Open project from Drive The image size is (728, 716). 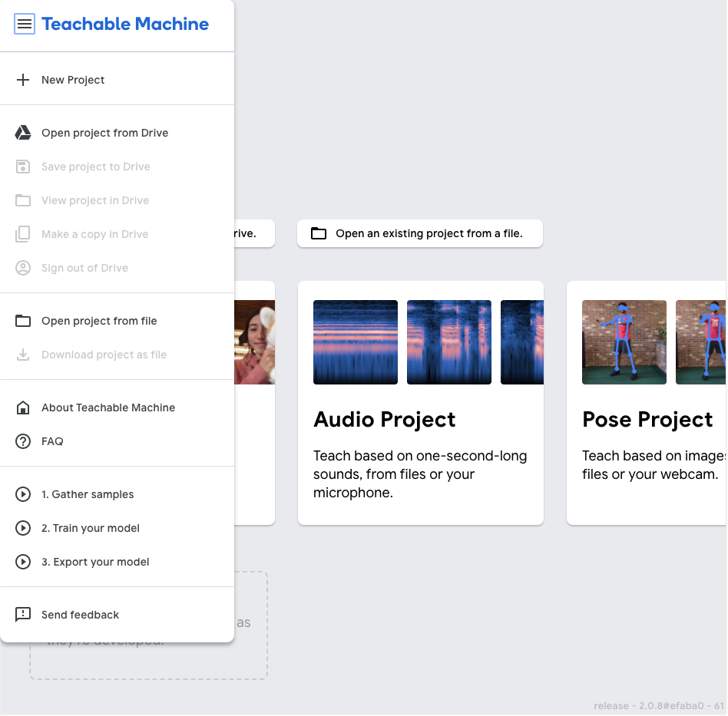click(105, 133)
